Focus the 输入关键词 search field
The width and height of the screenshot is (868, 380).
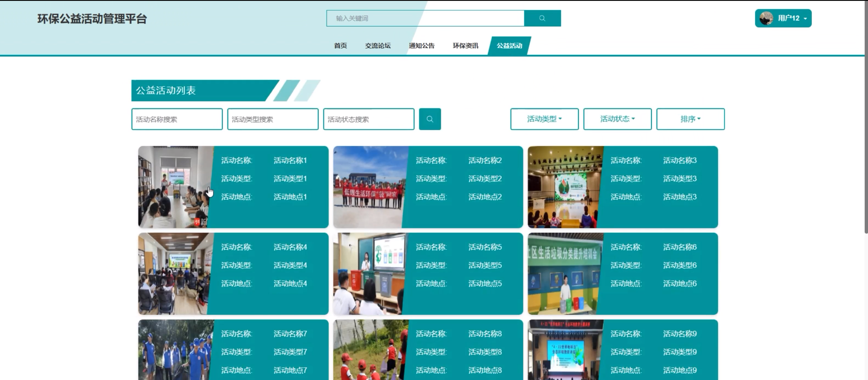click(425, 18)
